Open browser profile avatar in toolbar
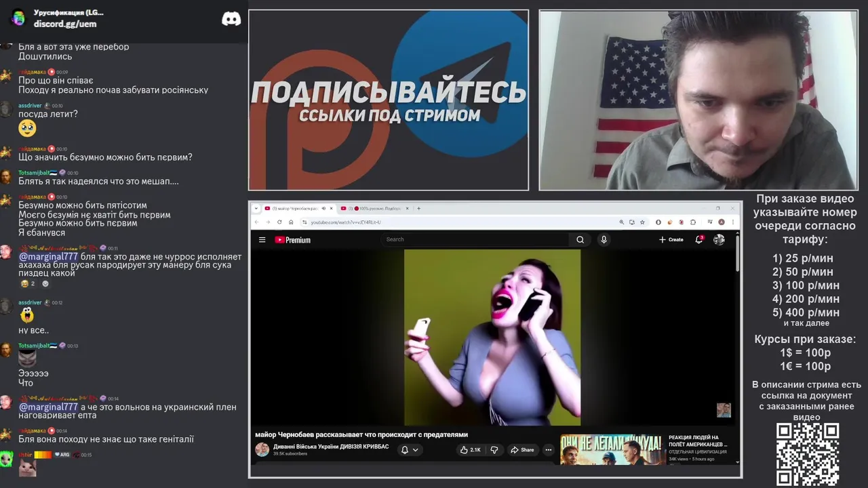868x488 pixels. click(722, 222)
